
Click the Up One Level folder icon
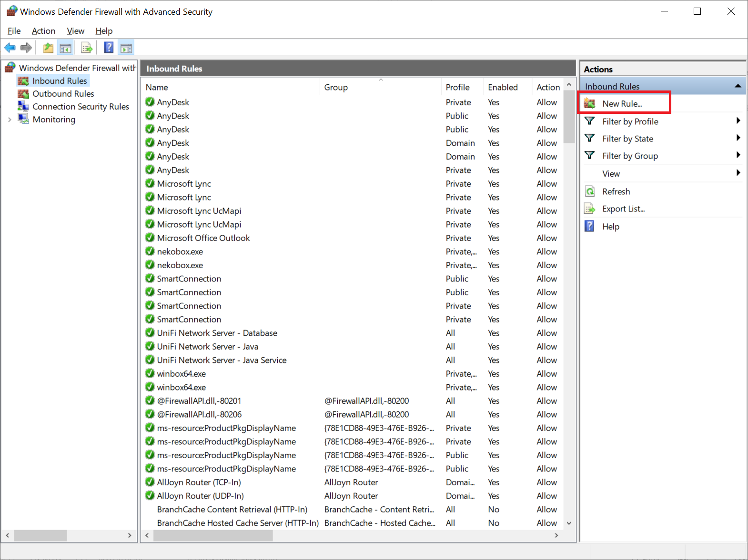click(48, 48)
